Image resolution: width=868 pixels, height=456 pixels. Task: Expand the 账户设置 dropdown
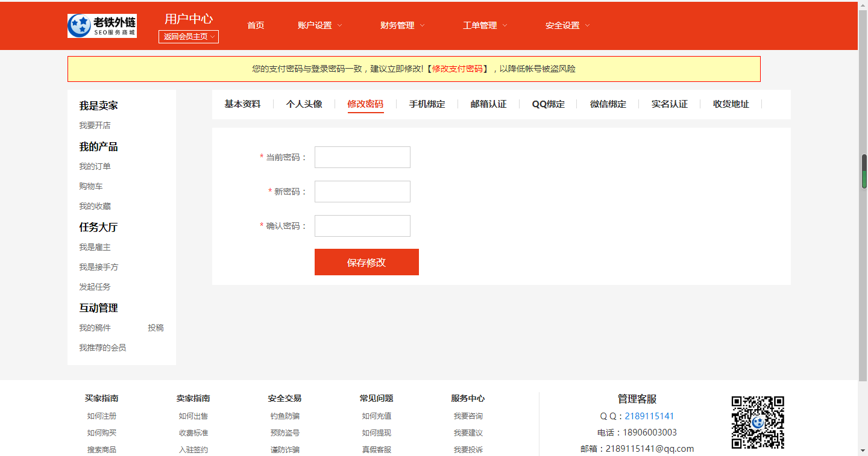316,25
